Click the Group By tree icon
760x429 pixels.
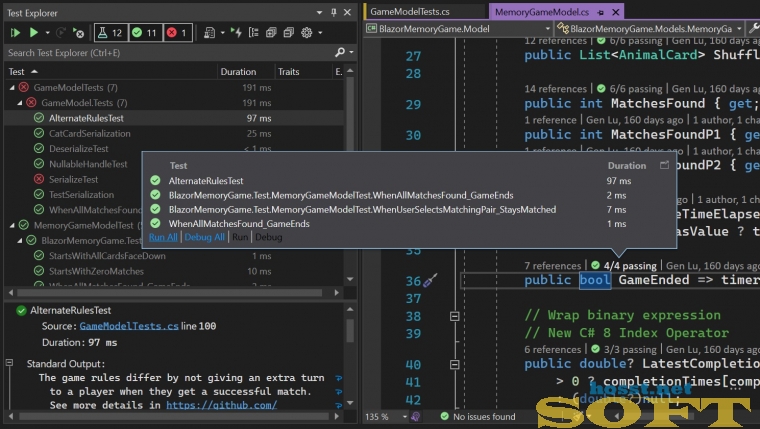(x=253, y=32)
